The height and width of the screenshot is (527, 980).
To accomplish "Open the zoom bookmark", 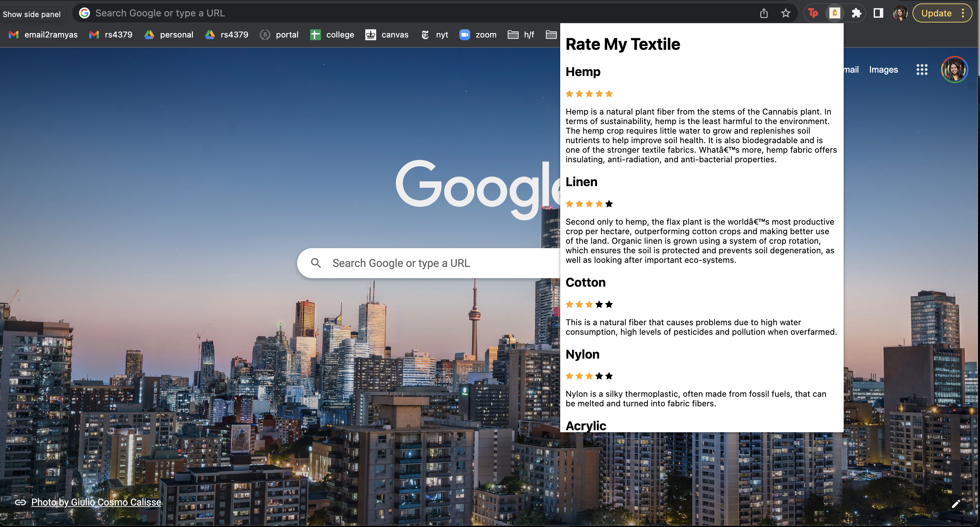I will [477, 35].
